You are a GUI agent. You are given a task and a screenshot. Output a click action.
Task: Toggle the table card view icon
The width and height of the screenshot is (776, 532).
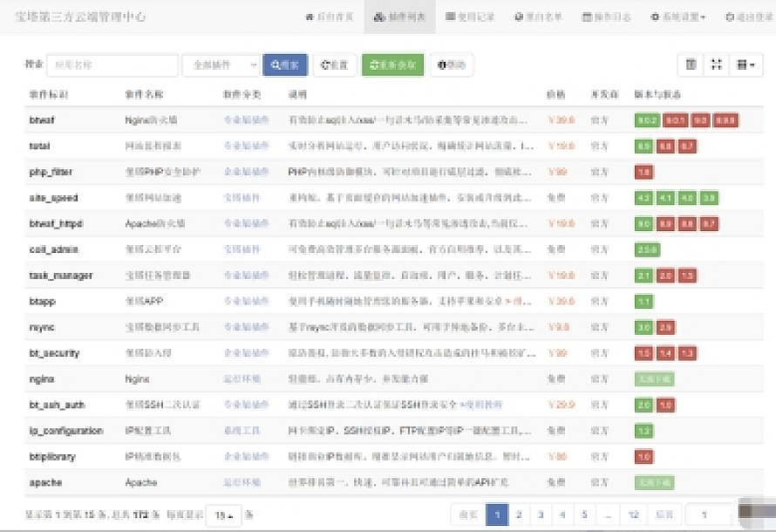pyautogui.click(x=691, y=65)
